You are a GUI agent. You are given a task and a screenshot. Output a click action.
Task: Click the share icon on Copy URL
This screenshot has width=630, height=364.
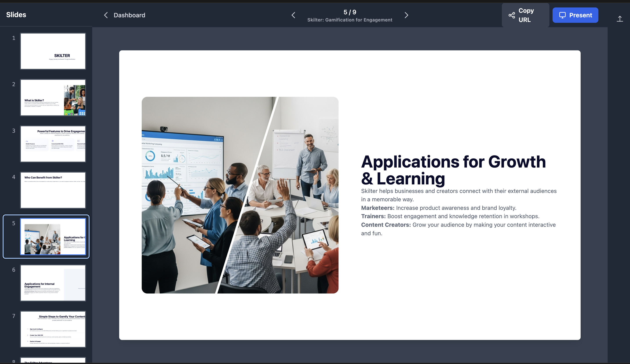[x=511, y=15]
